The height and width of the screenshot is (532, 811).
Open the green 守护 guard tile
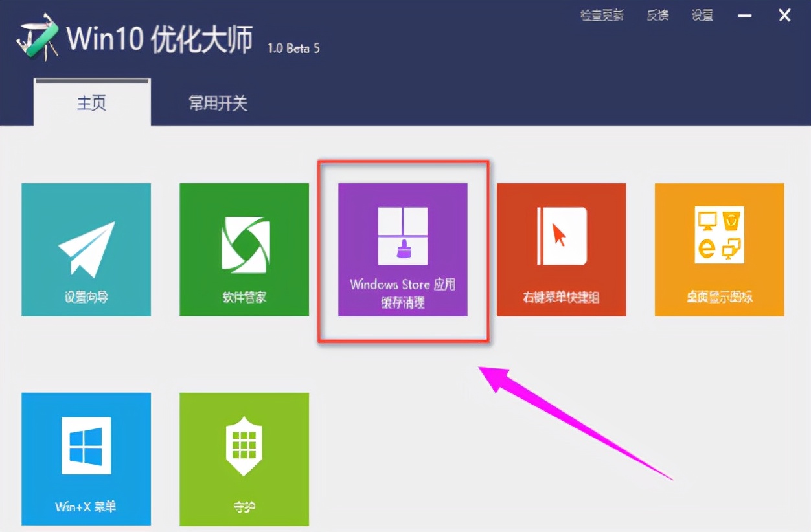click(x=244, y=458)
